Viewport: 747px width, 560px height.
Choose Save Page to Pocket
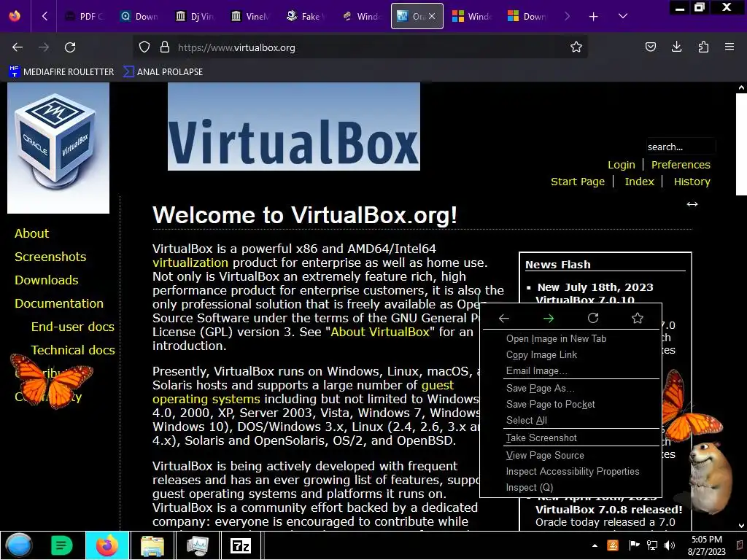point(570,404)
